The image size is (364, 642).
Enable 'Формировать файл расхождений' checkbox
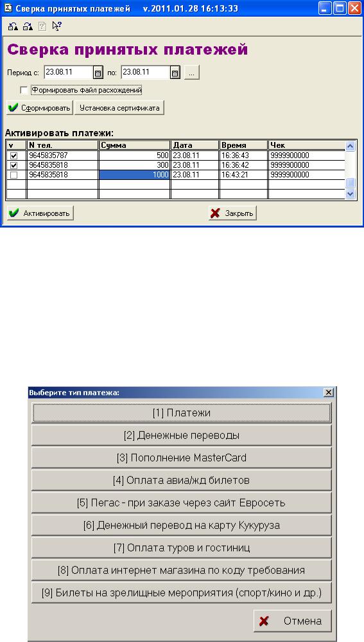[24, 90]
